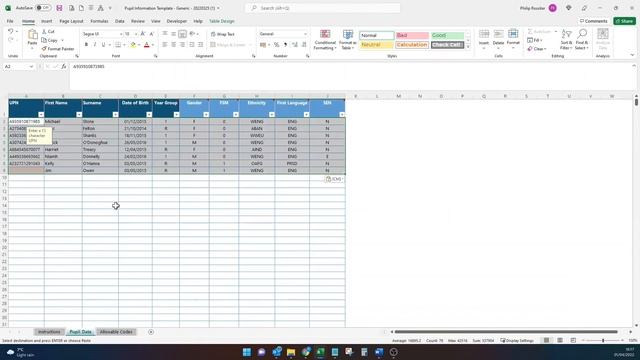This screenshot has height=360, width=640.
Task: Apply the Neutral cell style
Action: tap(376, 44)
